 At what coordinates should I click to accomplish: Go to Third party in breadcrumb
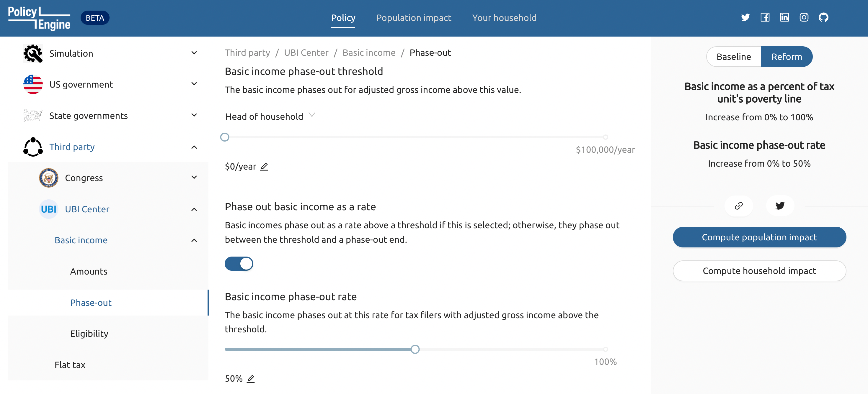pos(247,52)
